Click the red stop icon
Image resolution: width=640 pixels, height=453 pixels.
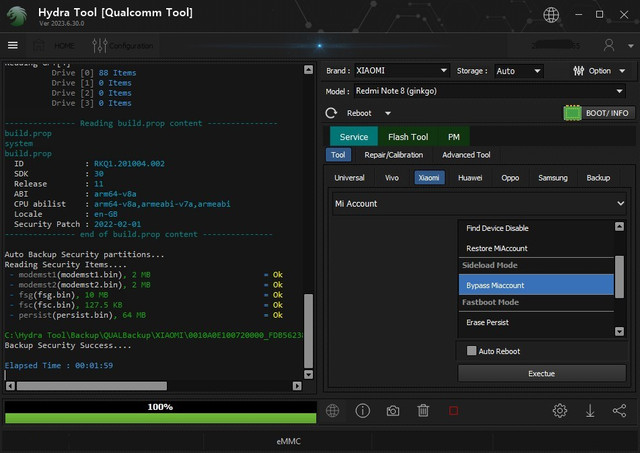[453, 411]
